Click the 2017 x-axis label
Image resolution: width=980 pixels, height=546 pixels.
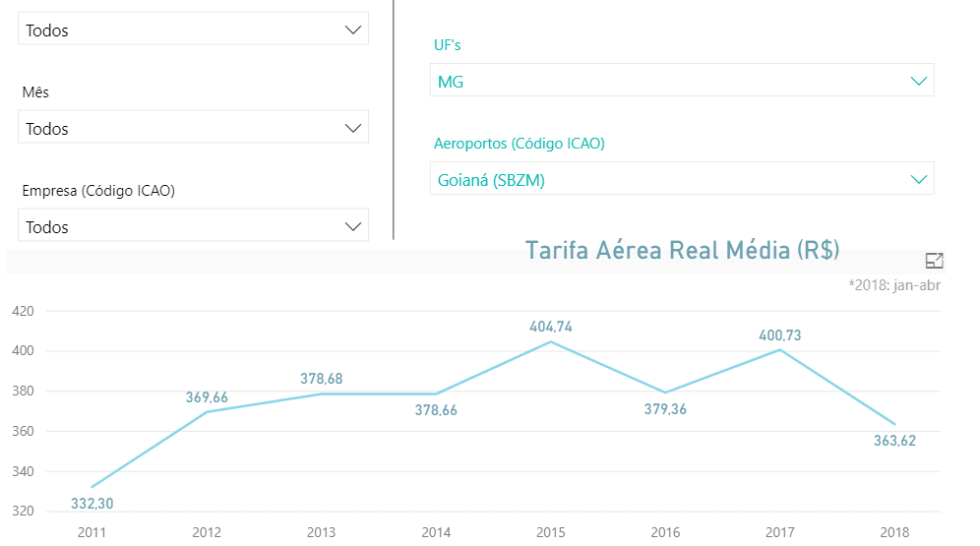pos(780,532)
